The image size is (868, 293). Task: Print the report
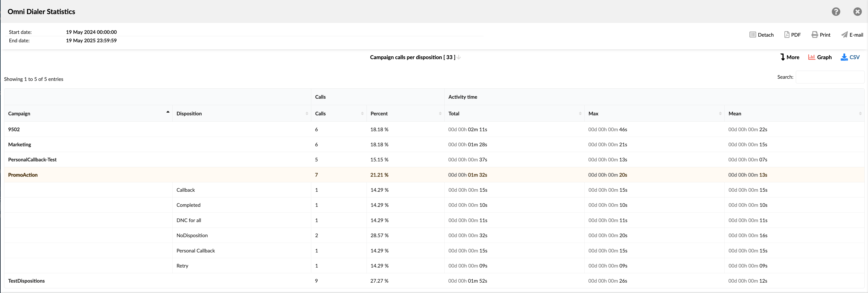821,35
